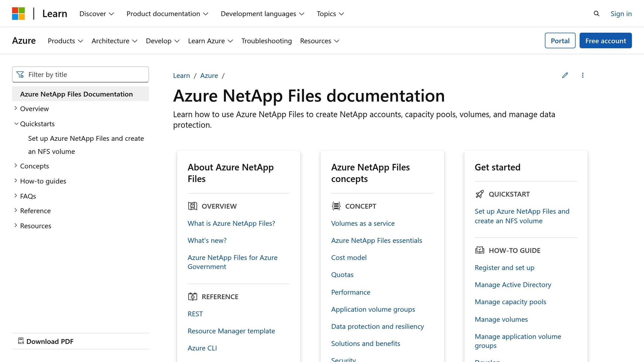Click the filter icon in the title filter box
Screen dimensions: 644x362
tap(20, 74)
